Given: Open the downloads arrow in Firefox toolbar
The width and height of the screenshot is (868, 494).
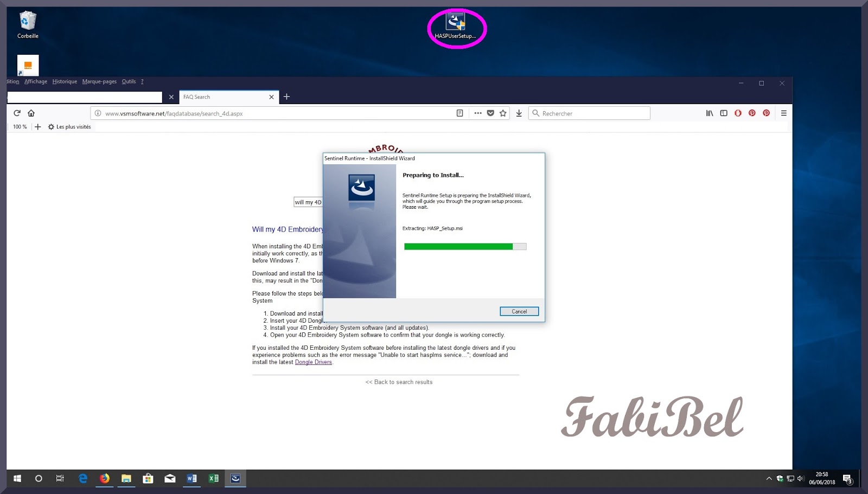Looking at the screenshot, I should click(x=519, y=113).
